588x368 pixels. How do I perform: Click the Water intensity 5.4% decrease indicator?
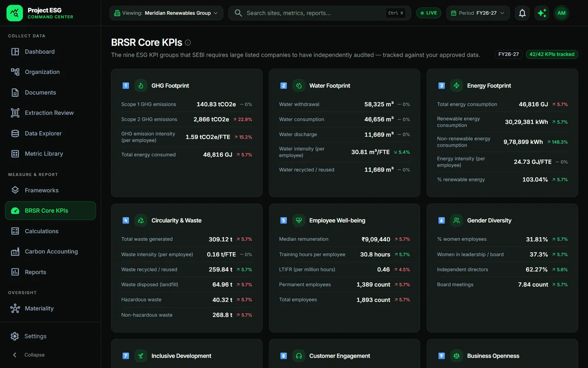click(x=402, y=152)
